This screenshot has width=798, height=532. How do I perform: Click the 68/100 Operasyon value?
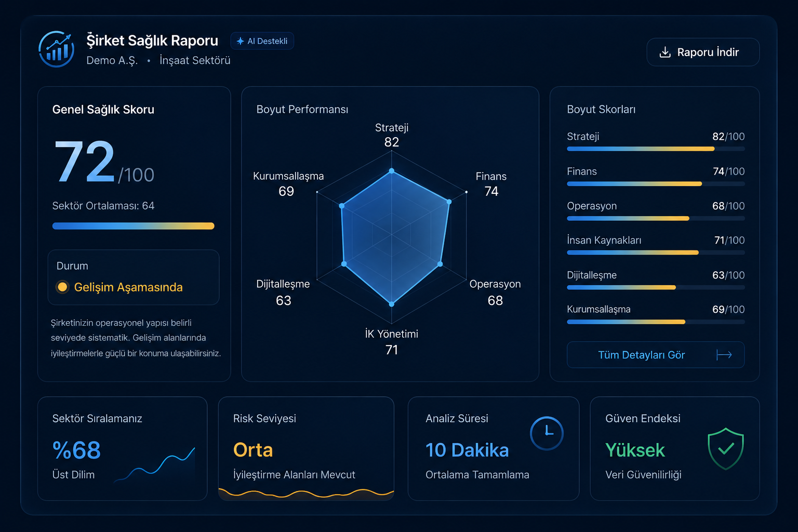(728, 206)
